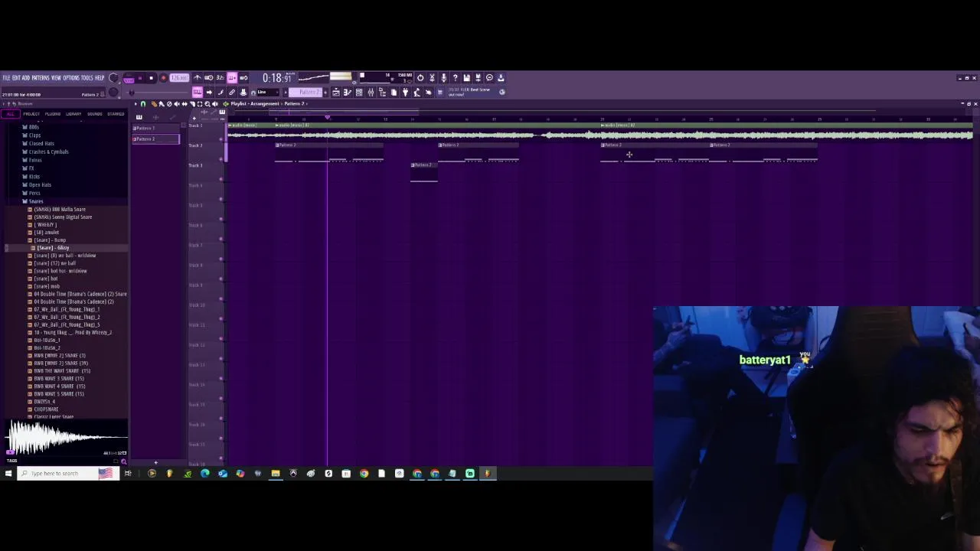This screenshot has width=980, height=551.
Task: Click the Stop transport button
Action: 151,77
